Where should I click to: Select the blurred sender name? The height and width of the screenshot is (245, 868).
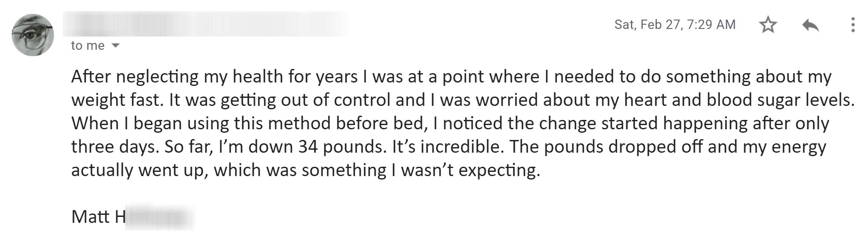tap(205, 24)
